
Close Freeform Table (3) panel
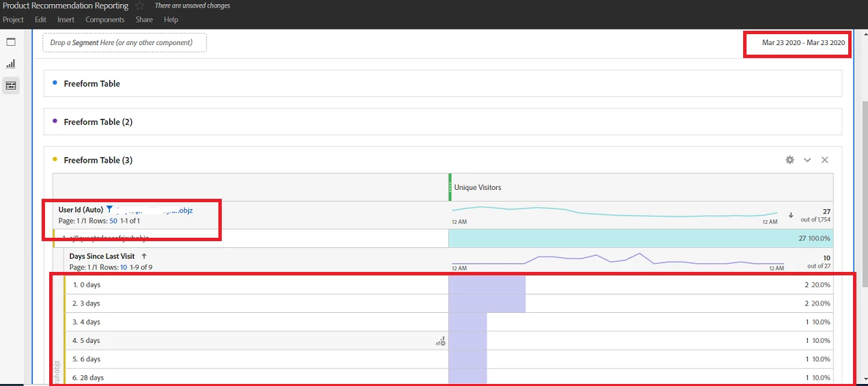click(824, 160)
